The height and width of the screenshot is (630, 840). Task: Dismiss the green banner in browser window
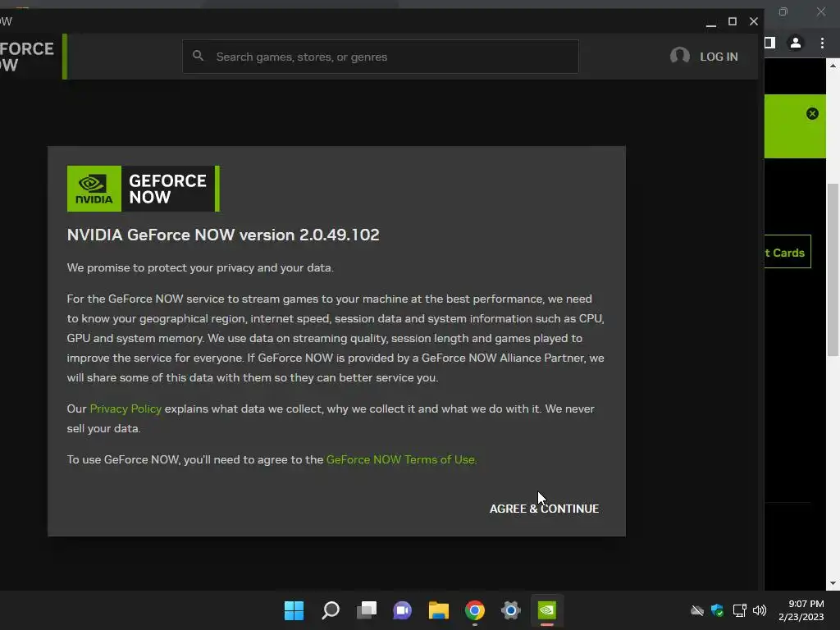point(812,113)
